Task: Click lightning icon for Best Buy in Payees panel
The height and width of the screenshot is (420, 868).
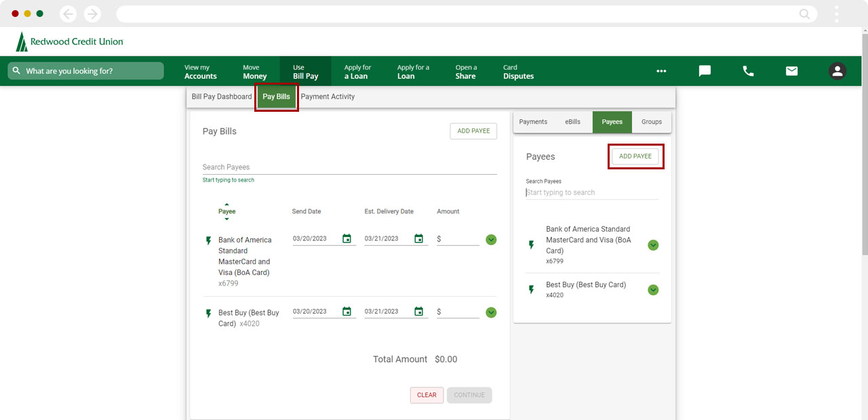Action: point(532,290)
